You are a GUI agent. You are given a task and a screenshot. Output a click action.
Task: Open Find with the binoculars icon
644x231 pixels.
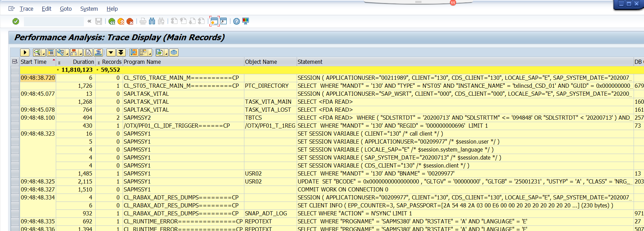click(152, 22)
